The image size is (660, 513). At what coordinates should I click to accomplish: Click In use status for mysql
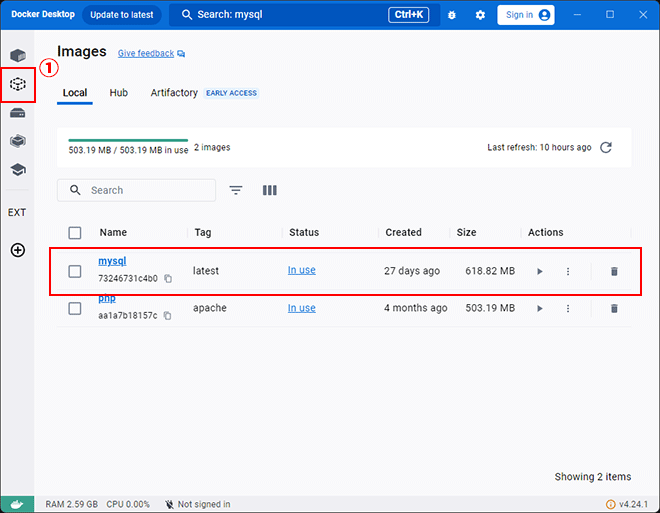tap(302, 270)
